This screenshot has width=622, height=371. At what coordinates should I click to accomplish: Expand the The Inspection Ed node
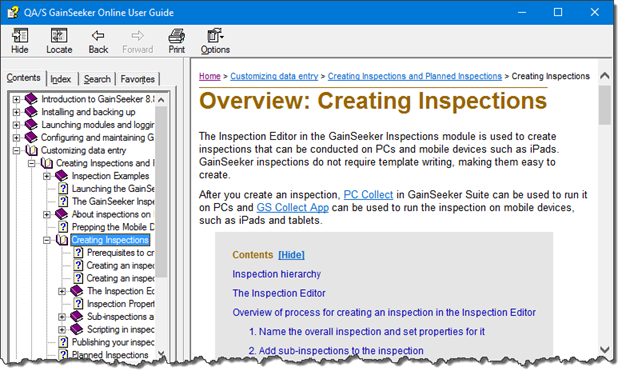(62, 291)
